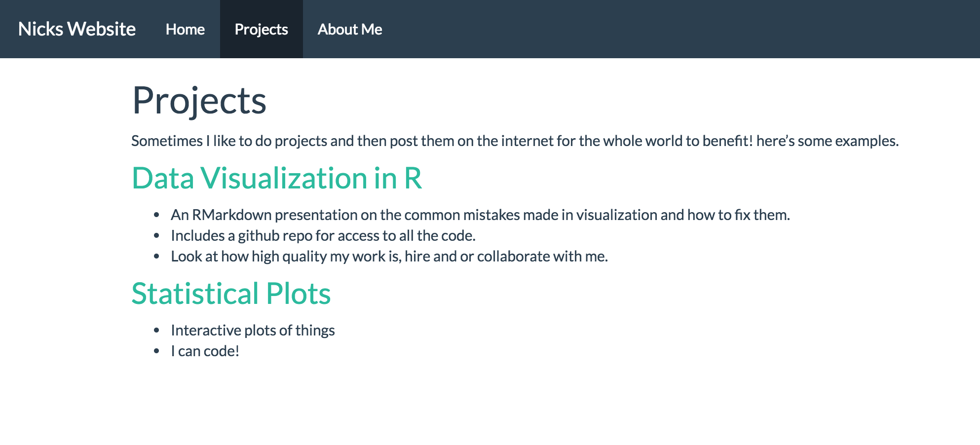Screen dimensions: 980x445
Task: Click the RMarkdown presentation bullet item
Action: [480, 215]
